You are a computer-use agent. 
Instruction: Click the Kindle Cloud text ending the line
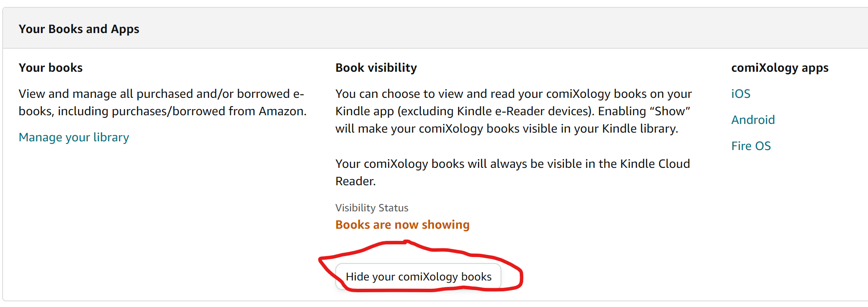click(655, 164)
